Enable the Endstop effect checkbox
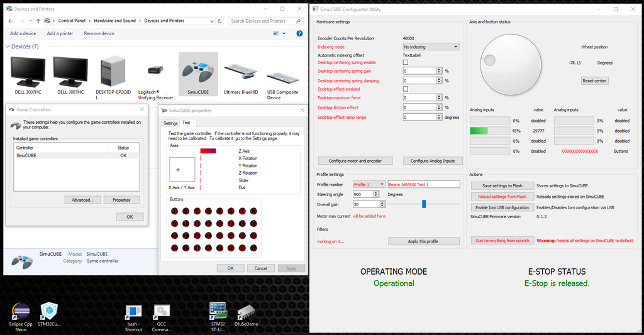This screenshot has height=335, width=644. pyautogui.click(x=406, y=89)
